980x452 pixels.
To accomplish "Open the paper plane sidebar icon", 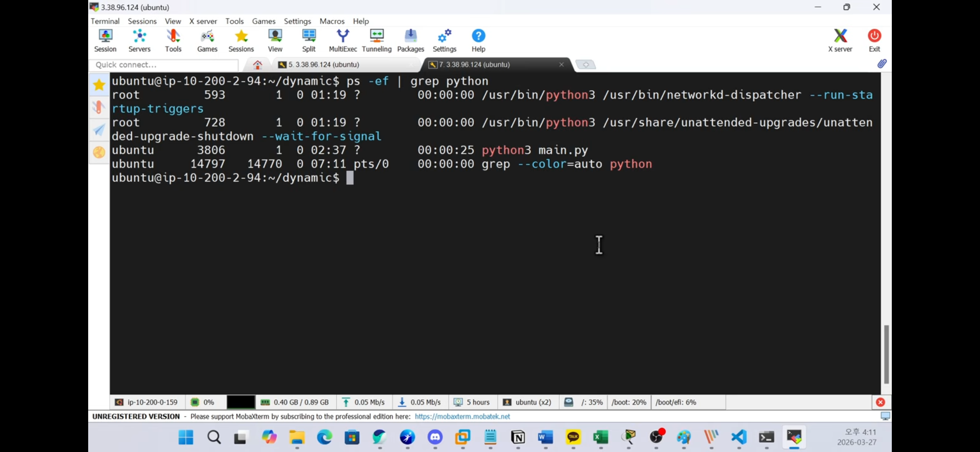I will point(99,130).
